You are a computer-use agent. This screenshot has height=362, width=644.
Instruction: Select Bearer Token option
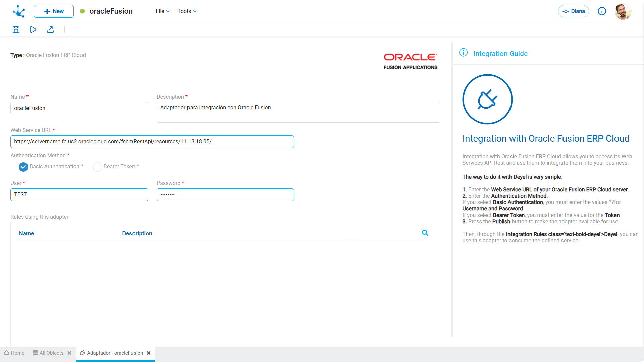[x=98, y=167]
